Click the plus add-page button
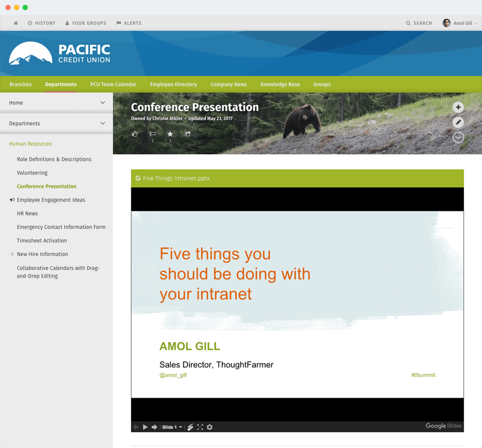This screenshot has width=482, height=448. click(x=458, y=107)
